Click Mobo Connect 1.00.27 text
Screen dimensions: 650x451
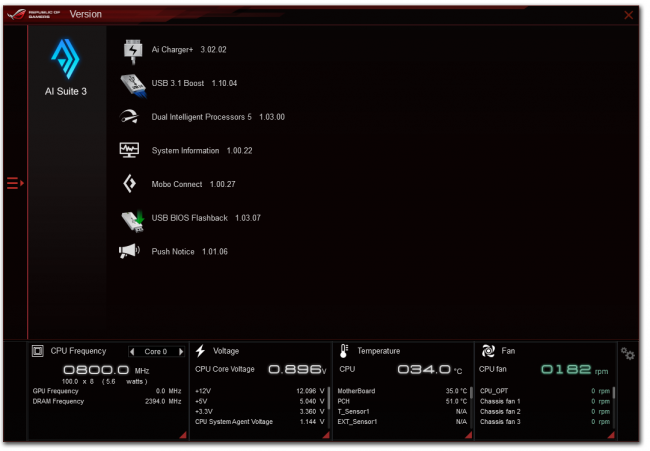194,184
